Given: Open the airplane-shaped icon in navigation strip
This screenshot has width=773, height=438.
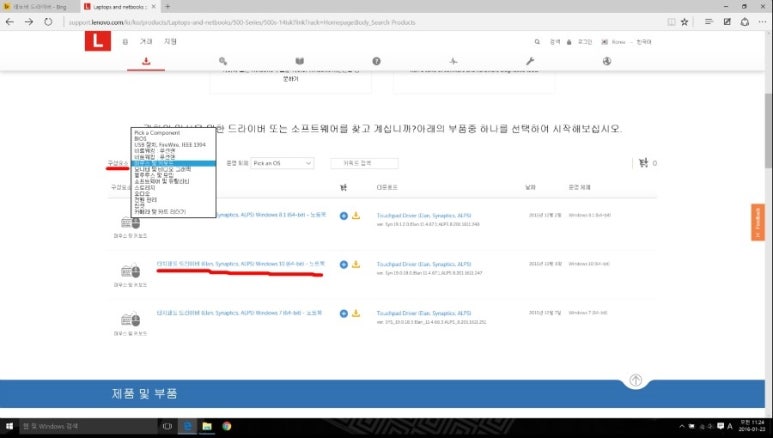Looking at the screenshot, I should [453, 61].
